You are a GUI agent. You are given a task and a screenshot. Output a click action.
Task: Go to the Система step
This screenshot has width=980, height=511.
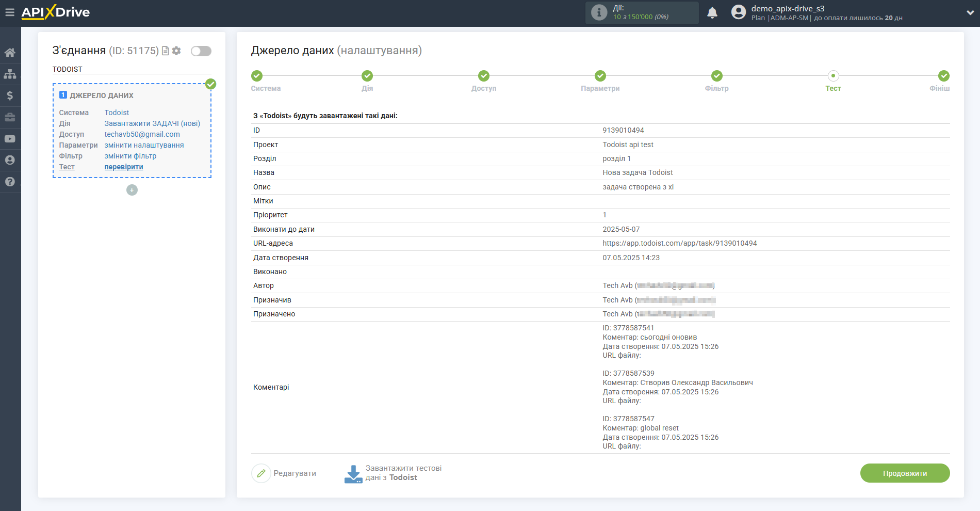click(266, 82)
